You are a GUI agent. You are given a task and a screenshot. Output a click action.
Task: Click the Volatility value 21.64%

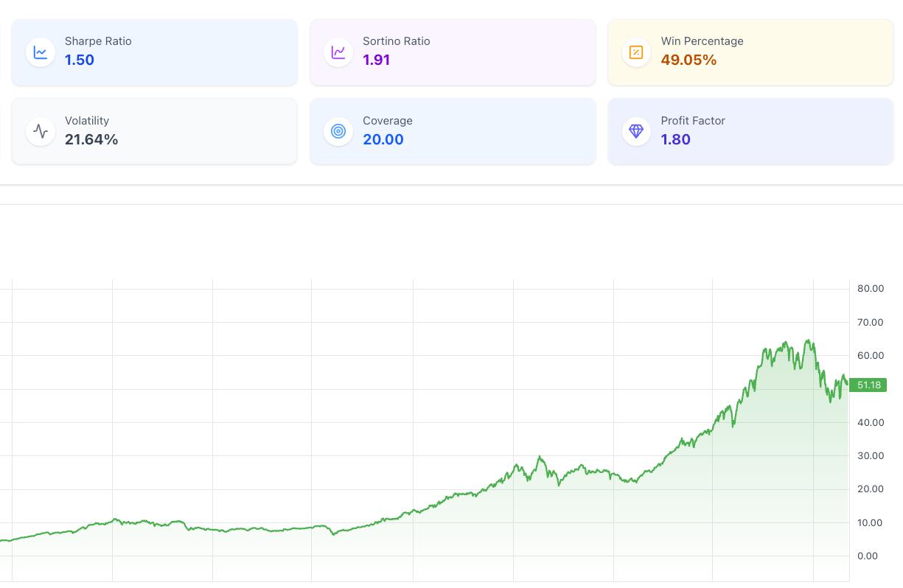(x=91, y=139)
